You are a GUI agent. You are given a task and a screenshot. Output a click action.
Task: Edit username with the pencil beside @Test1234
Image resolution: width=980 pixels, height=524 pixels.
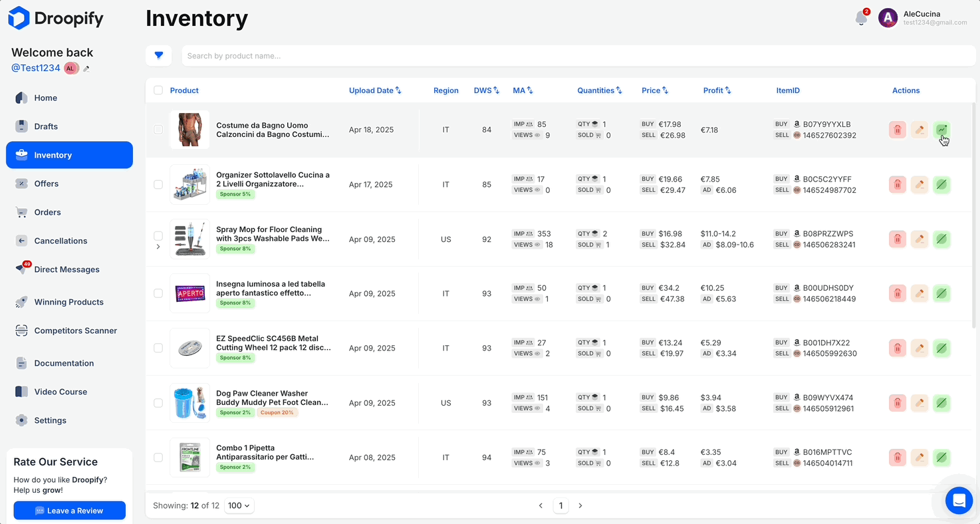[x=86, y=68]
